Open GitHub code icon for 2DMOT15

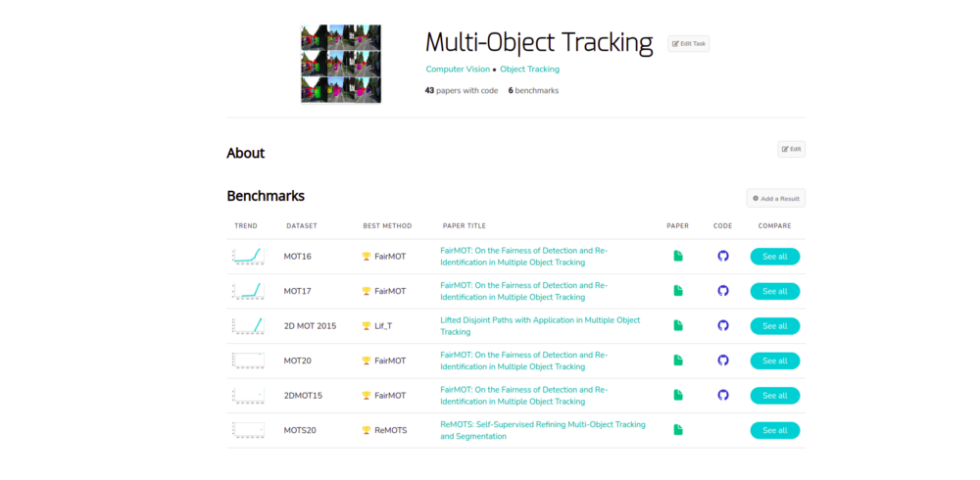pos(723,395)
